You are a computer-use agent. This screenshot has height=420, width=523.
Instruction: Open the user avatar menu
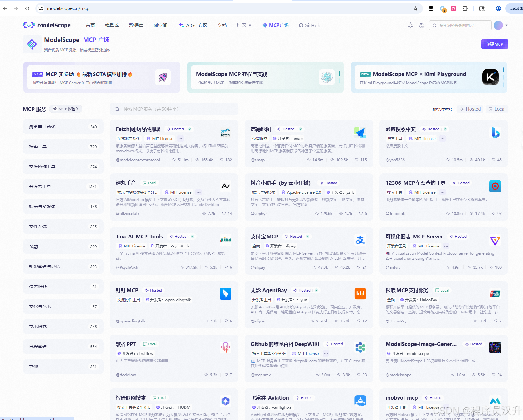[x=498, y=25]
